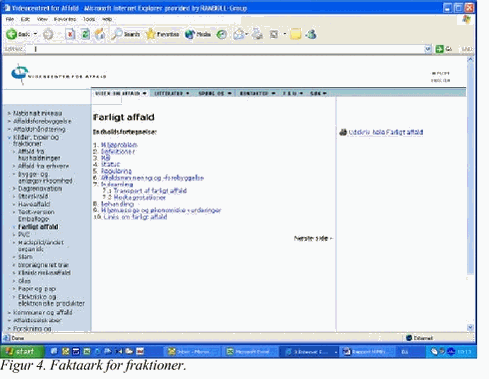The image size is (489, 379).
Task: Expand the Viden om affald menu
Action: coord(121,93)
